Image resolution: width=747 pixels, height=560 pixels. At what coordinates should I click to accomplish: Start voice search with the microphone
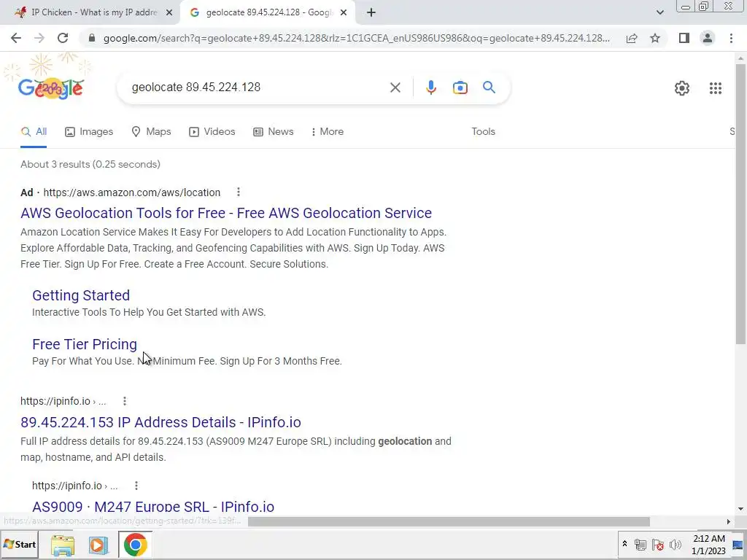click(x=430, y=87)
